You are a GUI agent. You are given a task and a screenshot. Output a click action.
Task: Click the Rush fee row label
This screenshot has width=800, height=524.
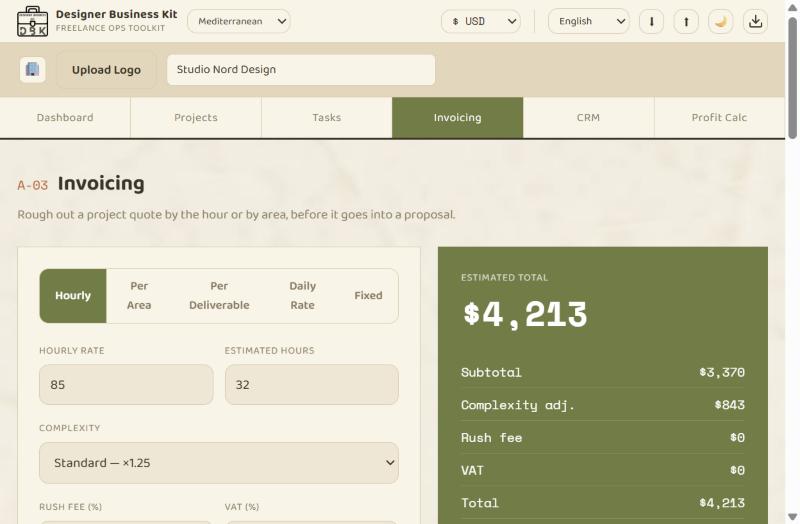[x=491, y=438]
